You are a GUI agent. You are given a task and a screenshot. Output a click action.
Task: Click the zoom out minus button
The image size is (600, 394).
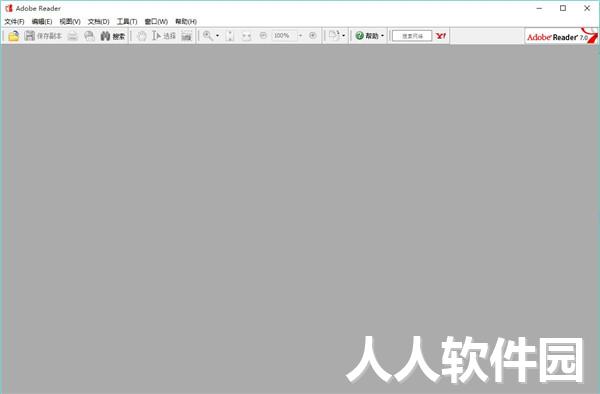tap(263, 36)
